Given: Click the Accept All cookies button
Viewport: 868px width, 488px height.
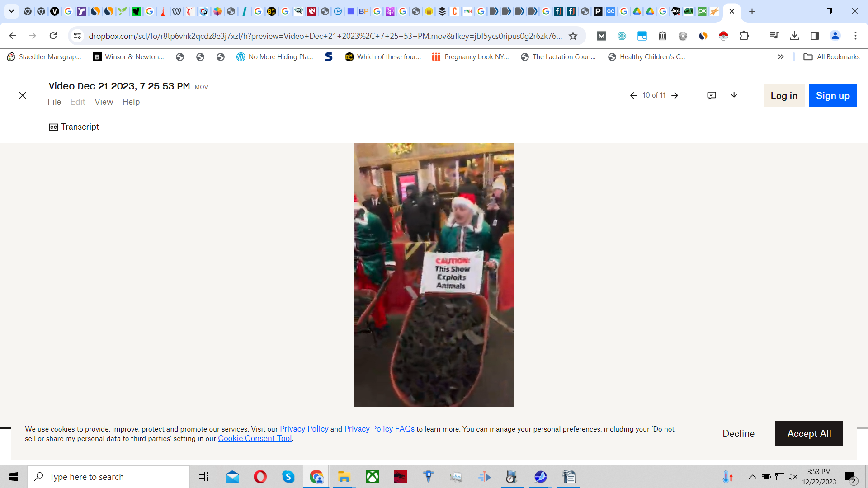Looking at the screenshot, I should (809, 433).
